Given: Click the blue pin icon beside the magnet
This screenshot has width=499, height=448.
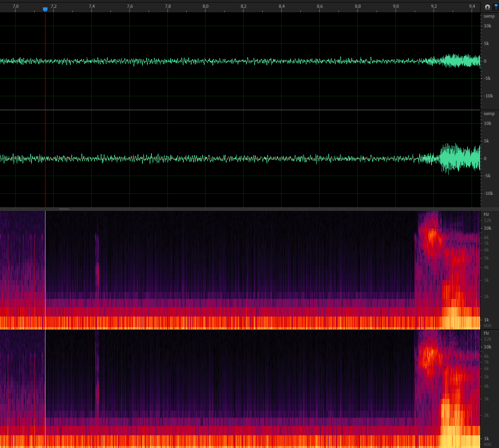Looking at the screenshot, I should tap(496, 7).
